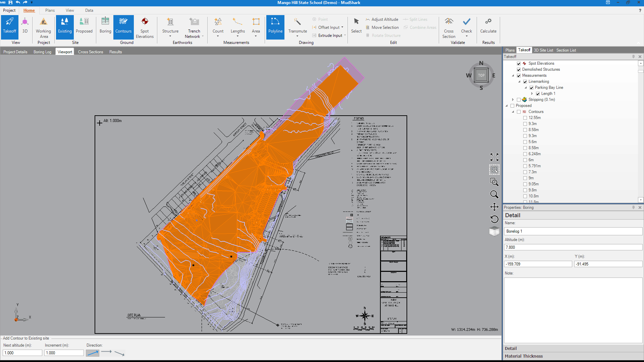Screen dimensions: 644x362
Task: Select the Contours tool in Ground group
Action: [123, 27]
